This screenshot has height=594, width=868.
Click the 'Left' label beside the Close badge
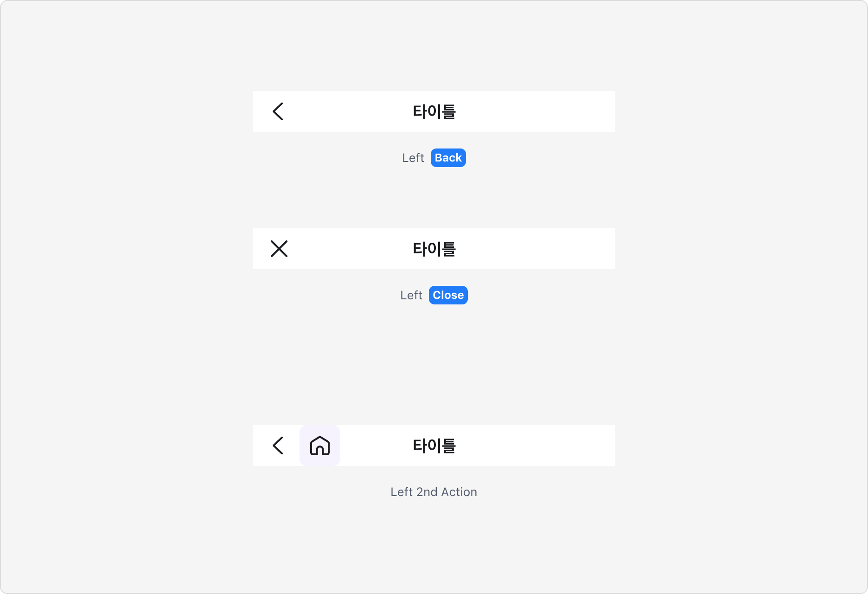411,295
